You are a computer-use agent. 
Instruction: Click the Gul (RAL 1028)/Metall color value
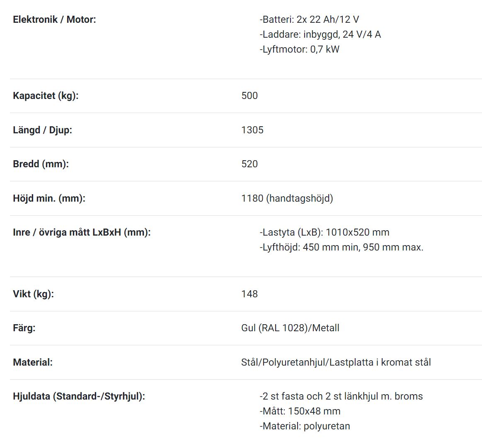pyautogui.click(x=290, y=328)
